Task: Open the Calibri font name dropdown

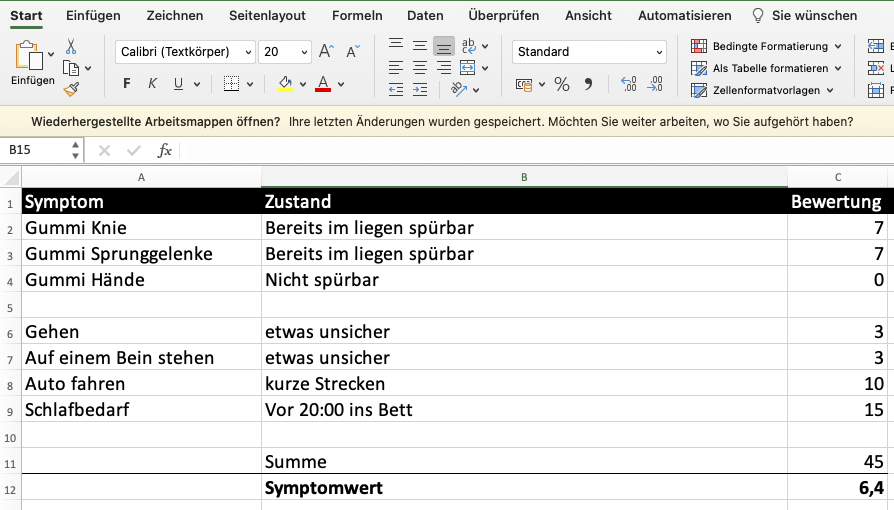Action: pos(186,52)
